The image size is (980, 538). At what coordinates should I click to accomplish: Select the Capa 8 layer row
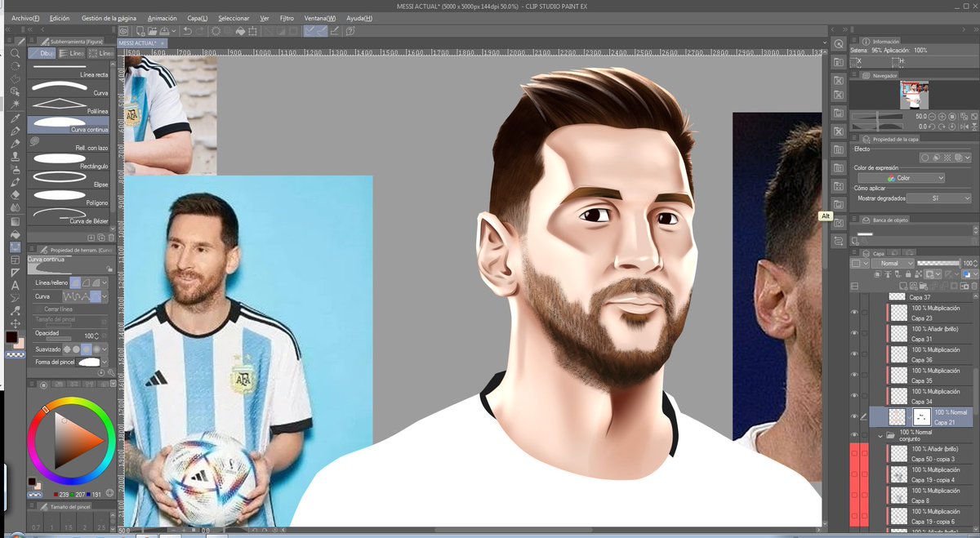pos(930,496)
